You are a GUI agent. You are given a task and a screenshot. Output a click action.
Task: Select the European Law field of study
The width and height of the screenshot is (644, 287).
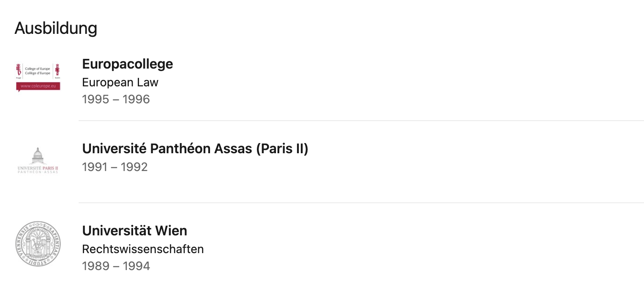coord(120,82)
